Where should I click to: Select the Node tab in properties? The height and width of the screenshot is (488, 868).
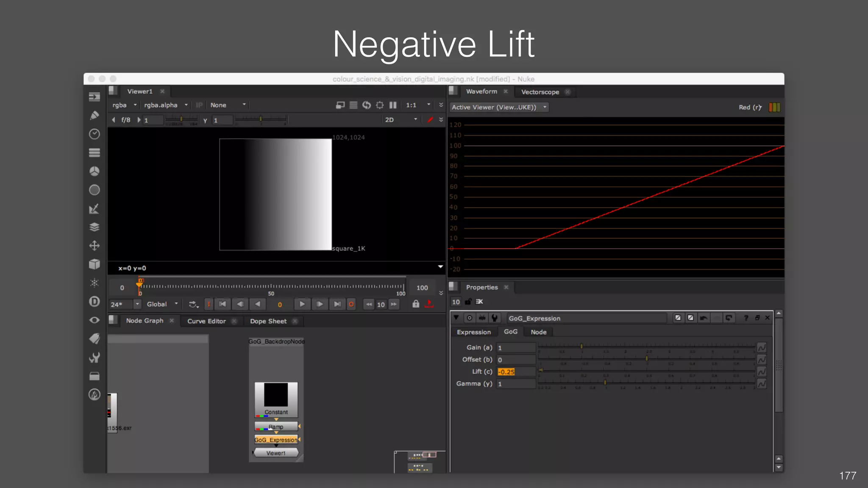click(539, 332)
